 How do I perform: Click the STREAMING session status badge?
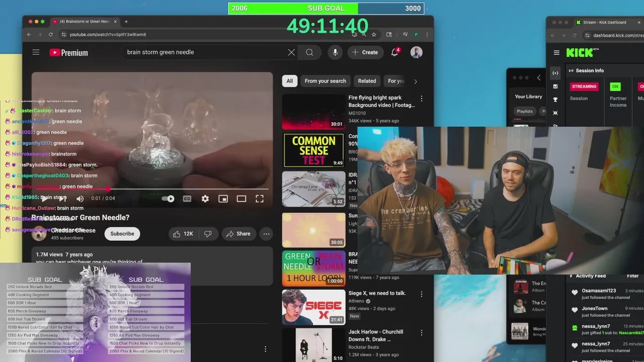[584, 86]
